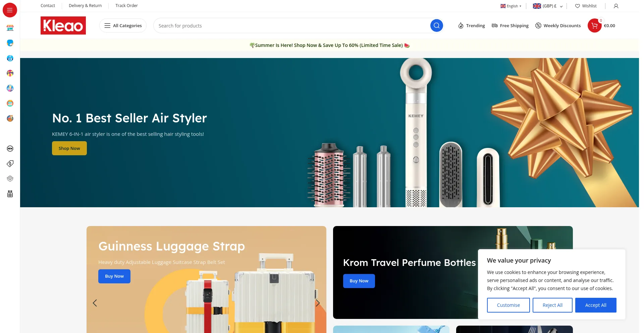644x333 pixels.
Task: Open the Contact page
Action: point(48,6)
